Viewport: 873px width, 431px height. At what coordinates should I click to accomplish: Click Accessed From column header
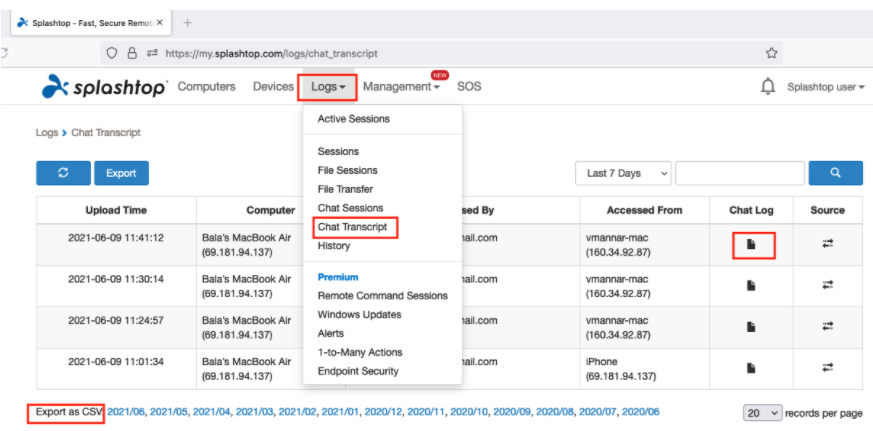(644, 210)
